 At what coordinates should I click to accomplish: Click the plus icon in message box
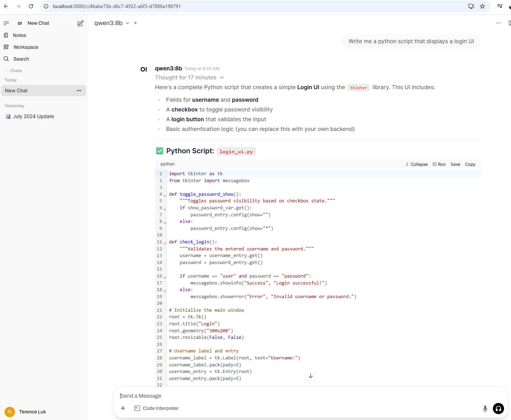[123, 408]
